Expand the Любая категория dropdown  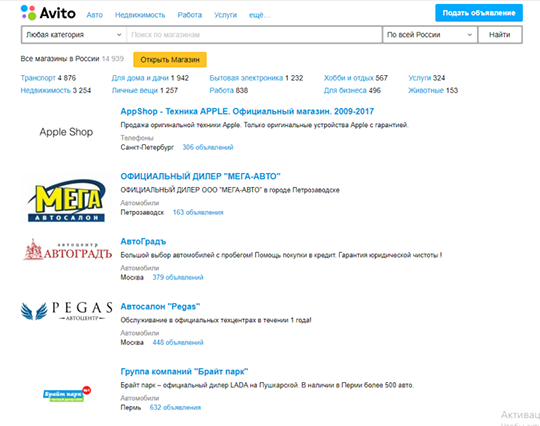(74, 35)
